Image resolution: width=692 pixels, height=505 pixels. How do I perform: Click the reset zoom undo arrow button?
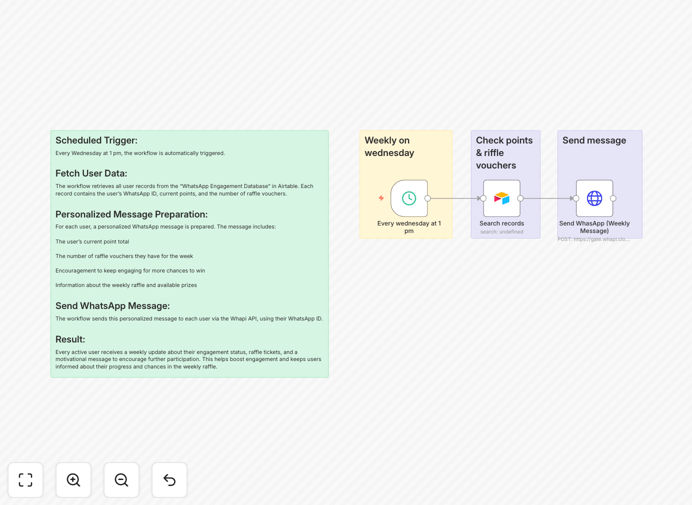click(169, 480)
